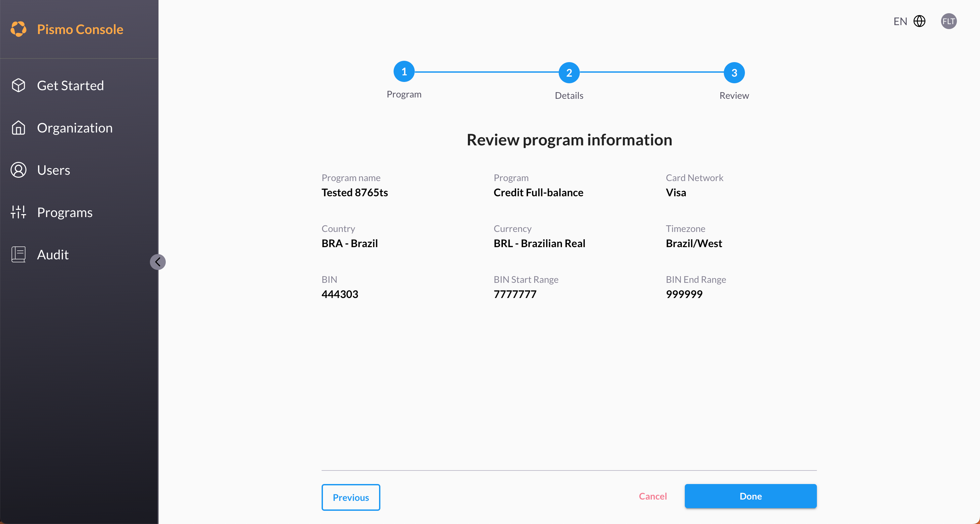Click the Audit book icon

coord(18,254)
